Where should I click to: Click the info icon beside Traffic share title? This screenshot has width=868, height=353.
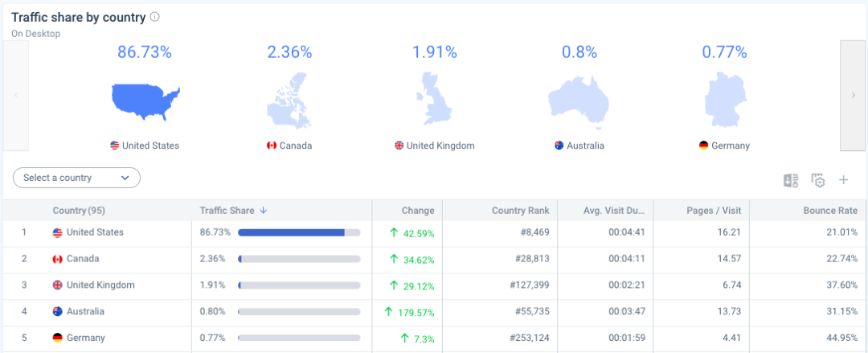tap(155, 17)
